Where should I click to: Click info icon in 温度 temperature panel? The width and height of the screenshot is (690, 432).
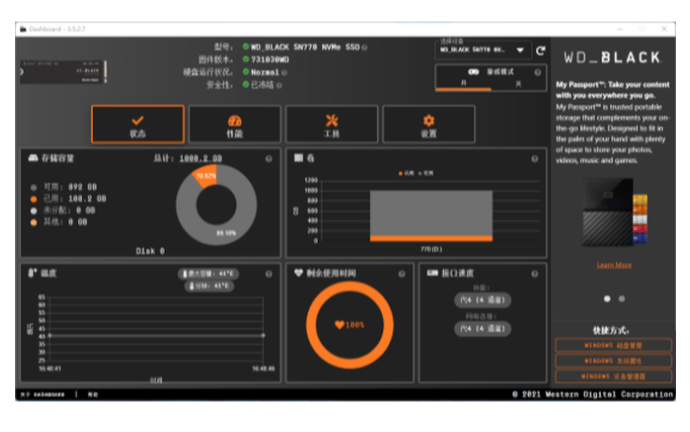tap(268, 274)
